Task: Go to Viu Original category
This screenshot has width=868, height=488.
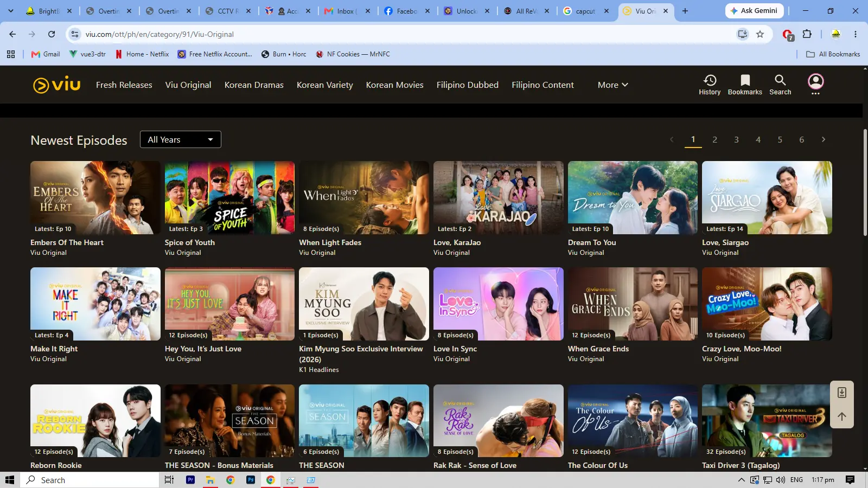Action: tap(188, 85)
